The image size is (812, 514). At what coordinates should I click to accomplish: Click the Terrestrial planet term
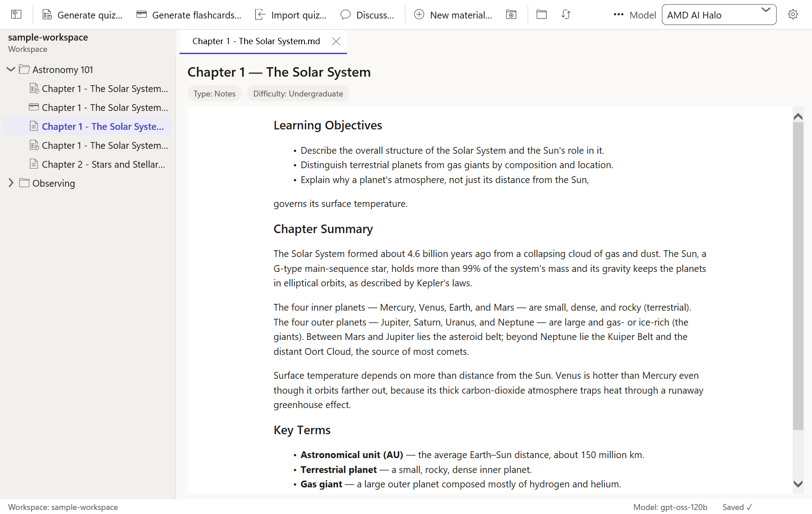pyautogui.click(x=339, y=470)
